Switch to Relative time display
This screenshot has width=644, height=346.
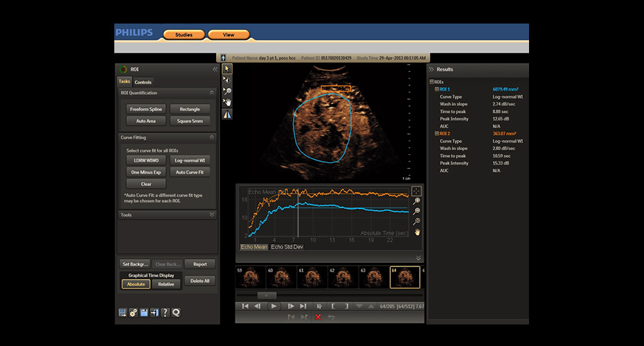click(x=166, y=284)
